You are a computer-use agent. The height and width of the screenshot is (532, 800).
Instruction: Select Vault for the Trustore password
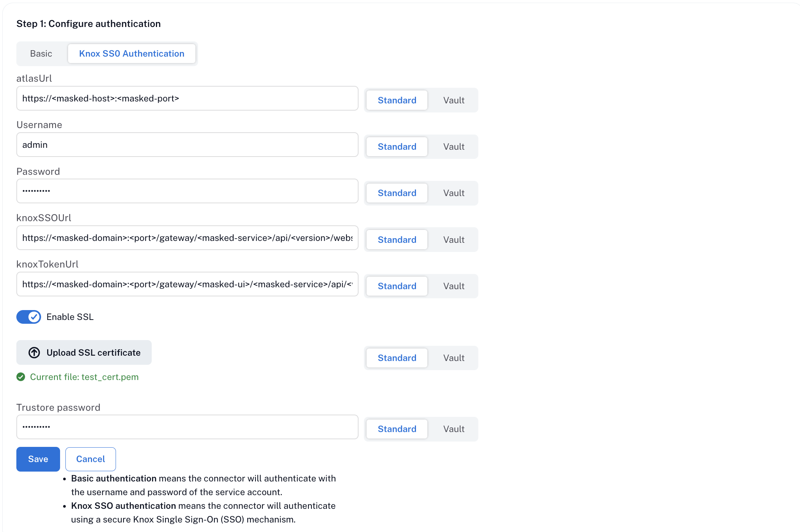point(454,429)
